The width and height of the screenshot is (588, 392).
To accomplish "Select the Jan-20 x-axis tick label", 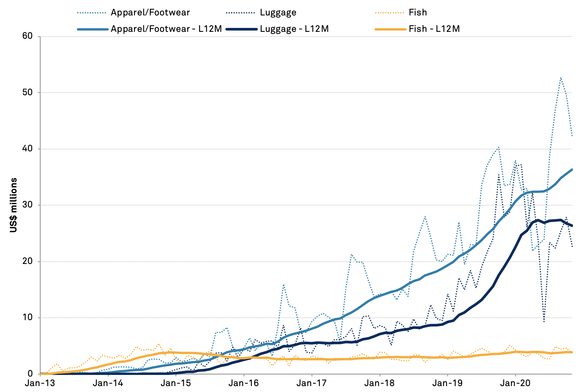I will (515, 383).
